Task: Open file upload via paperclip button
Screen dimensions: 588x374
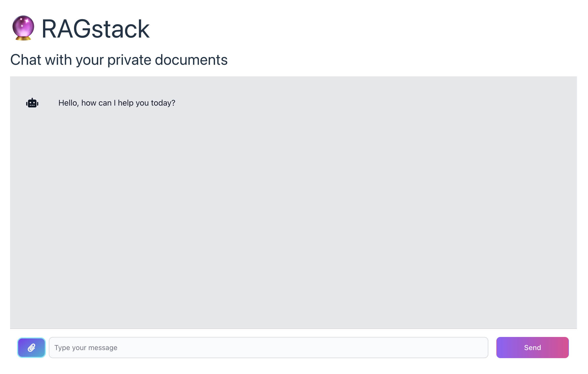Action: [x=31, y=348]
